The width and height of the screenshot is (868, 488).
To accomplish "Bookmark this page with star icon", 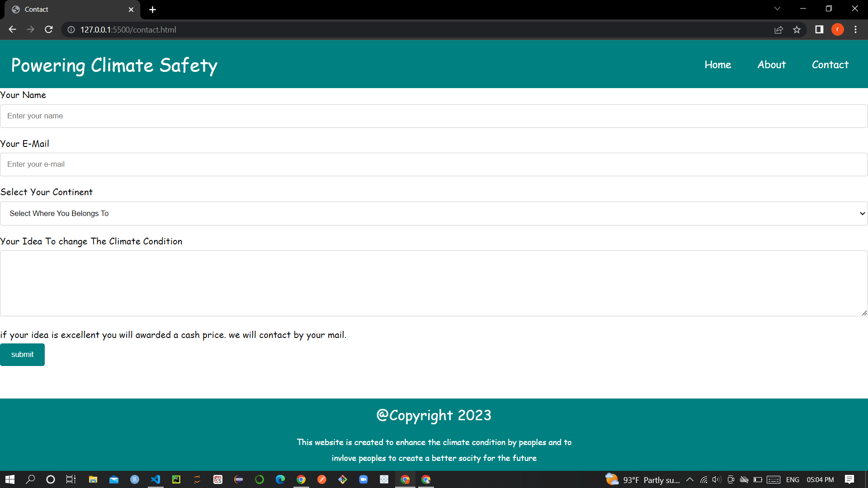I will pos(797,29).
